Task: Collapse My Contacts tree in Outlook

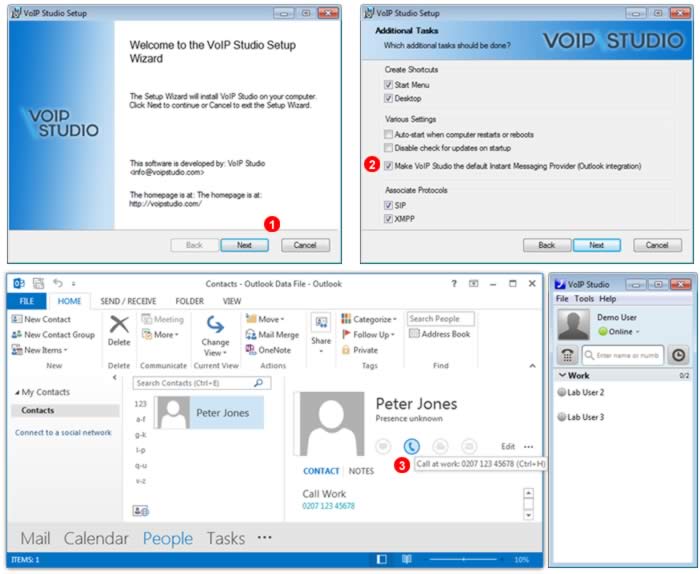Action: pyautogui.click(x=17, y=392)
